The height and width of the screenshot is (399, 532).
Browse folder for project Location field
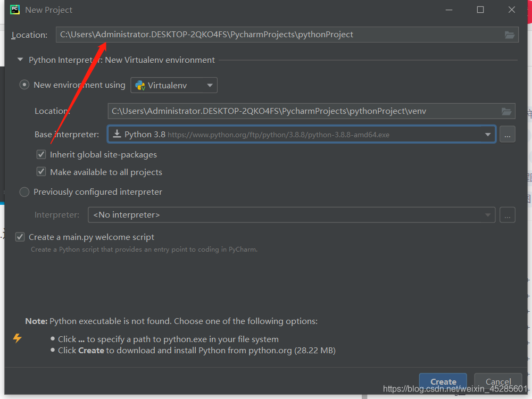click(509, 35)
